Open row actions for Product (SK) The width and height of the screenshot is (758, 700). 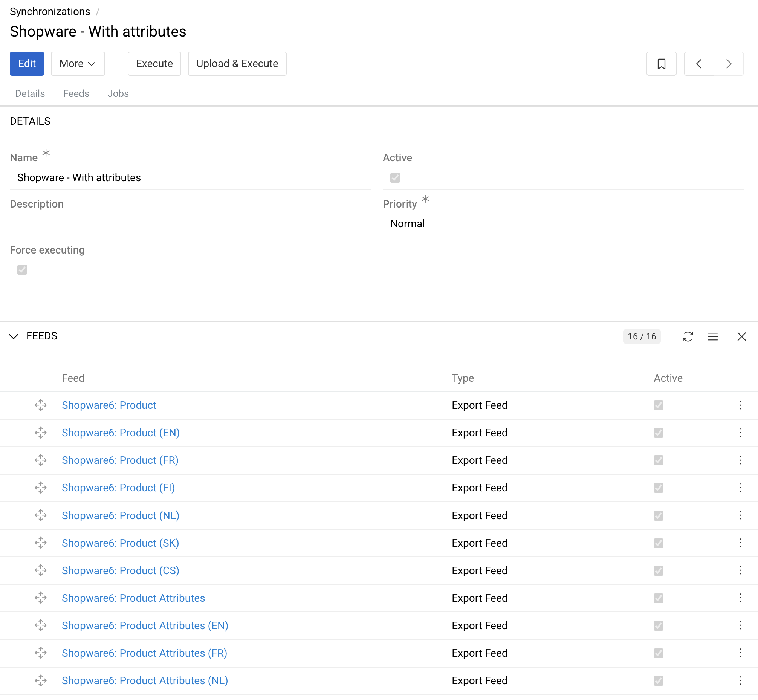740,543
